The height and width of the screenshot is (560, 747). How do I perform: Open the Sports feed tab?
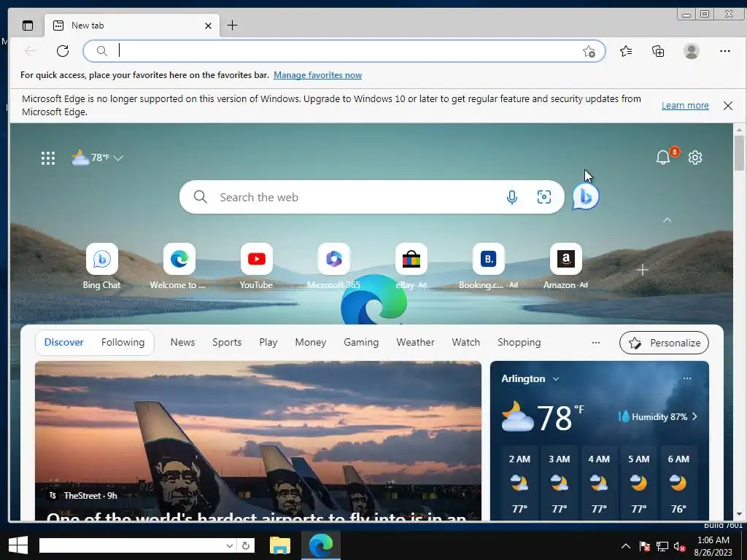click(227, 343)
